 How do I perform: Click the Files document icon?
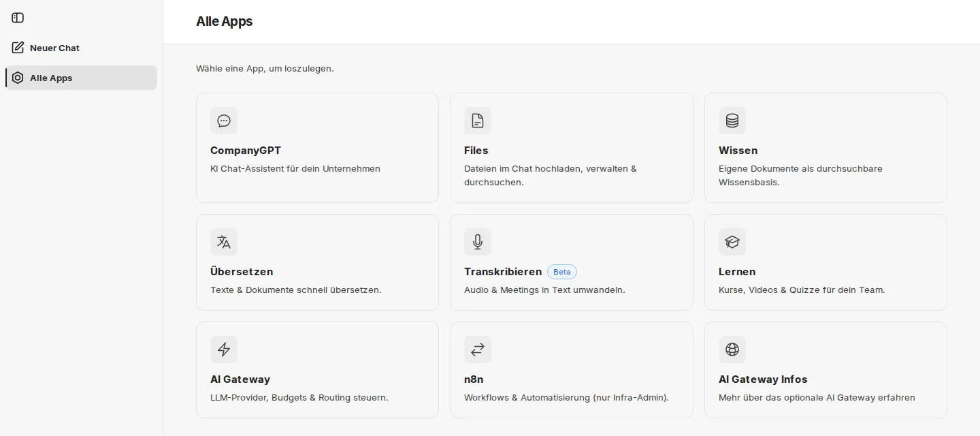pos(478,121)
